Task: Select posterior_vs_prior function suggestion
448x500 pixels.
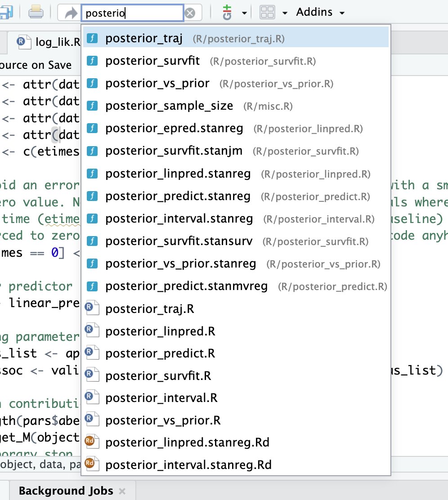Action: pyautogui.click(x=236, y=83)
